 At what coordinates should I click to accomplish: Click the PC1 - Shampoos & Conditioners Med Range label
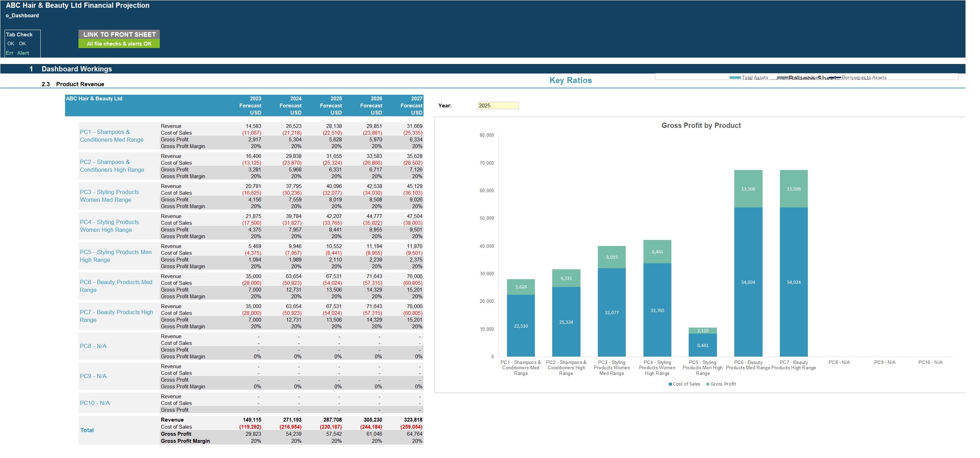coord(111,136)
